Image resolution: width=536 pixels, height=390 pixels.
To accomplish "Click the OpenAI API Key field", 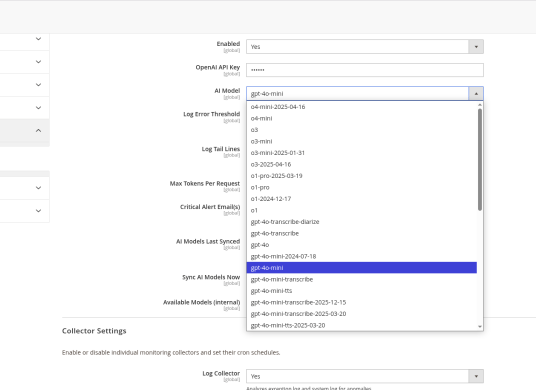I will pyautogui.click(x=365, y=70).
